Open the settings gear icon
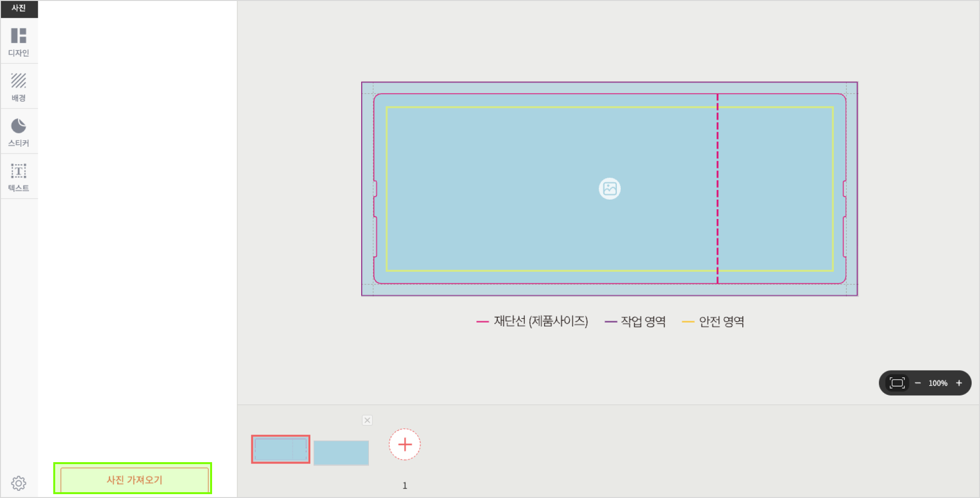The image size is (980, 498). [19, 482]
